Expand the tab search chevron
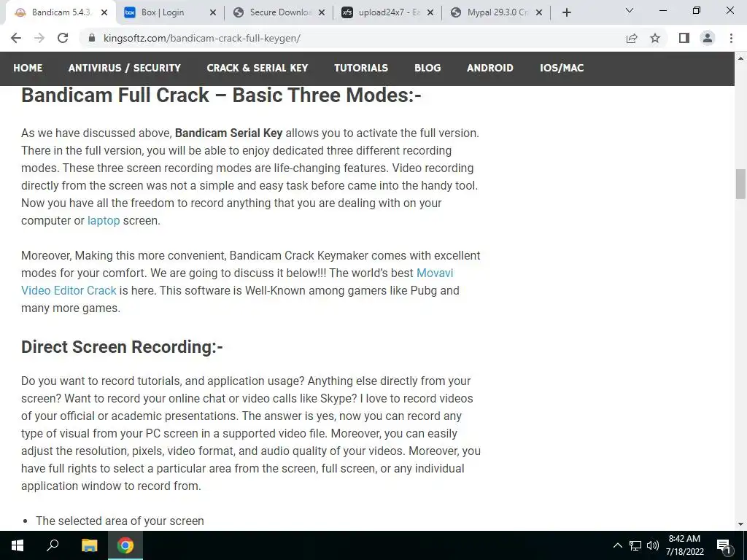Screen dimensions: 747x560 click(630, 10)
